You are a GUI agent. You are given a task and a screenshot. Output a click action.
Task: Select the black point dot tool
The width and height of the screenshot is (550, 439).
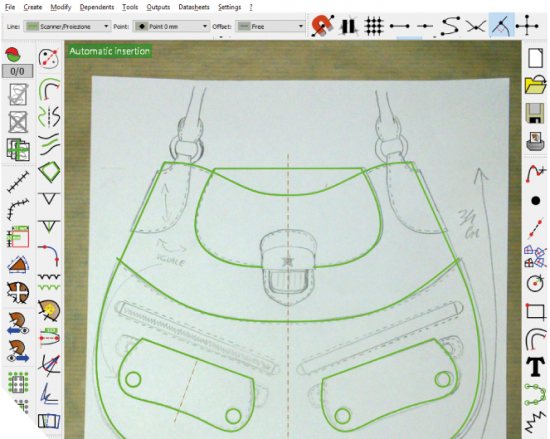(x=536, y=201)
